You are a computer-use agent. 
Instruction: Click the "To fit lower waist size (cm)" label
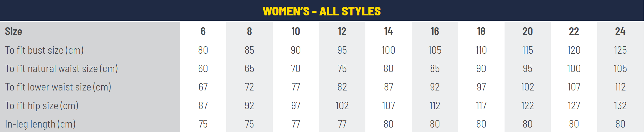(58, 87)
